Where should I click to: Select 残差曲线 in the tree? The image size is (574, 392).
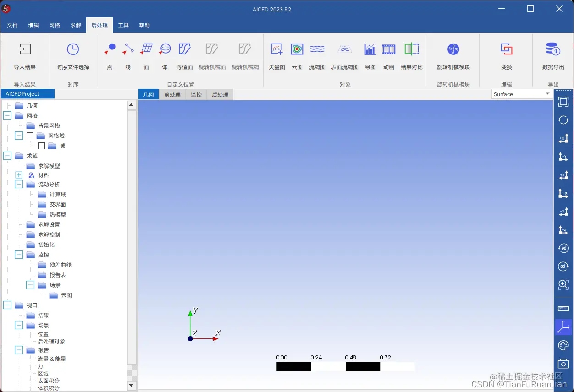[61, 265]
